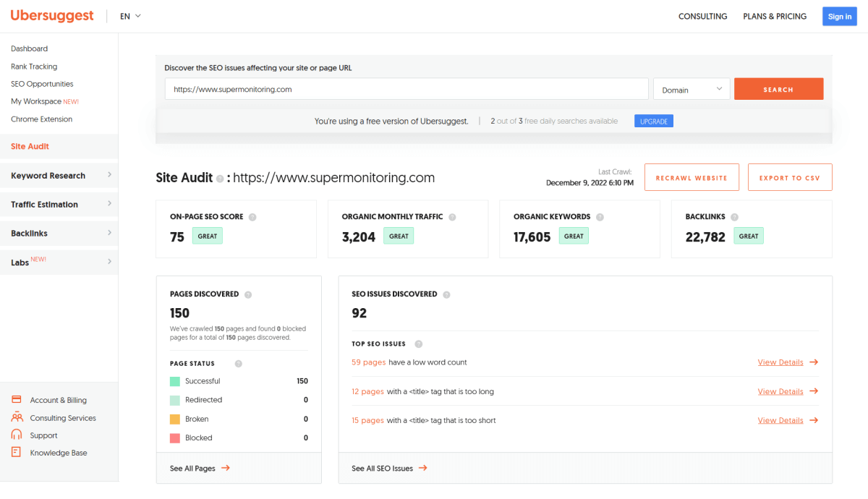Click the See All SEO Issues link
868x499 pixels.
(382, 469)
